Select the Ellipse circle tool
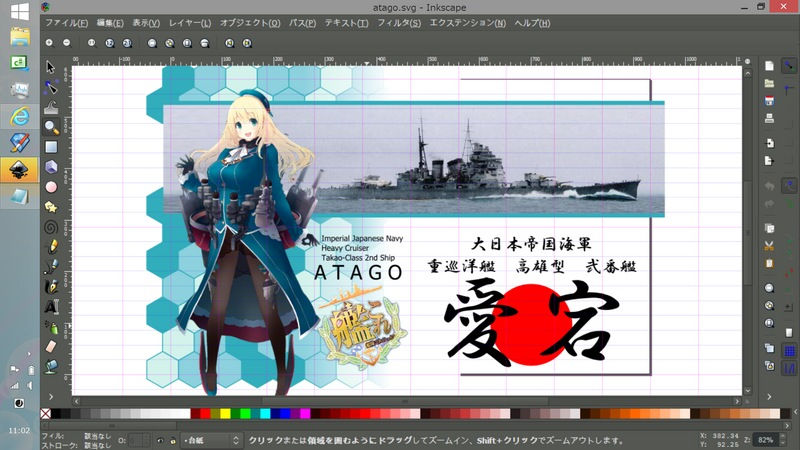This screenshot has height=450, width=800. click(51, 187)
